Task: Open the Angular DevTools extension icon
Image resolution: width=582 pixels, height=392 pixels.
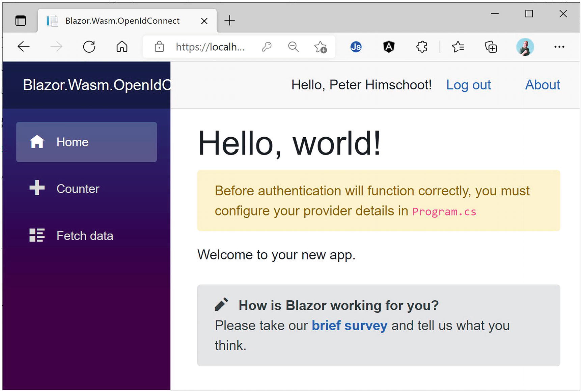Action: click(x=389, y=47)
